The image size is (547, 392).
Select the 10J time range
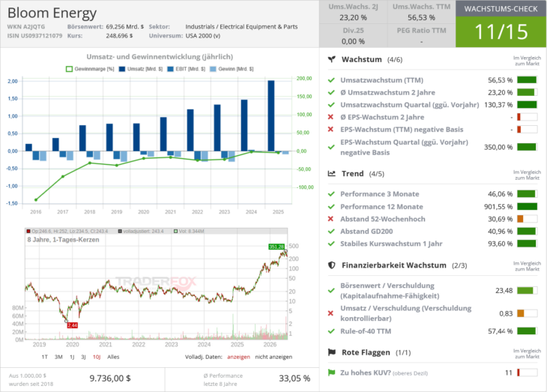97,357
